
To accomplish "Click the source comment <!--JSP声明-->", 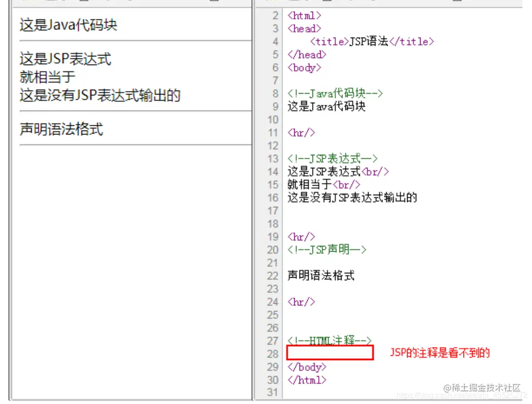I will 327,250.
